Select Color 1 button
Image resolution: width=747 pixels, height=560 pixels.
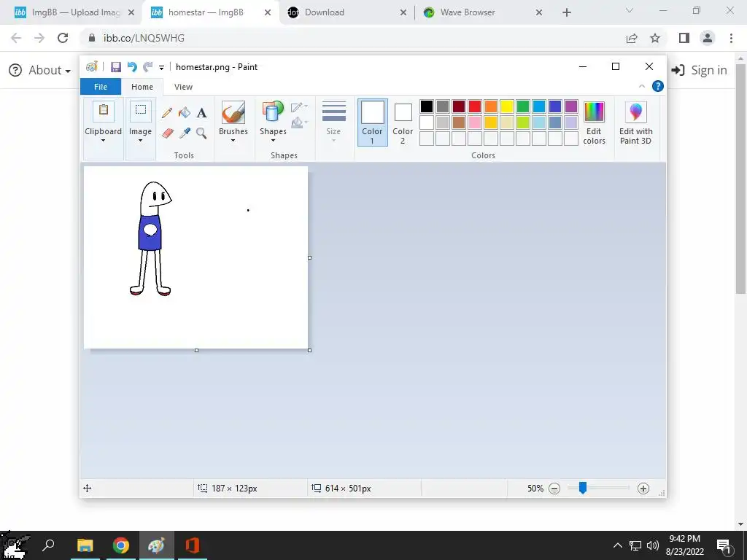372,122
